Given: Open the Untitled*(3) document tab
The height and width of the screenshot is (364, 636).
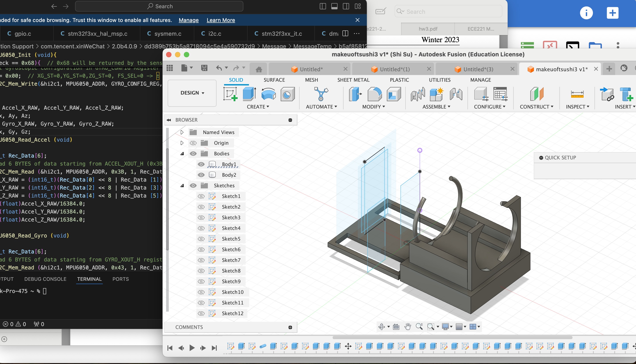Looking at the screenshot, I should (478, 69).
